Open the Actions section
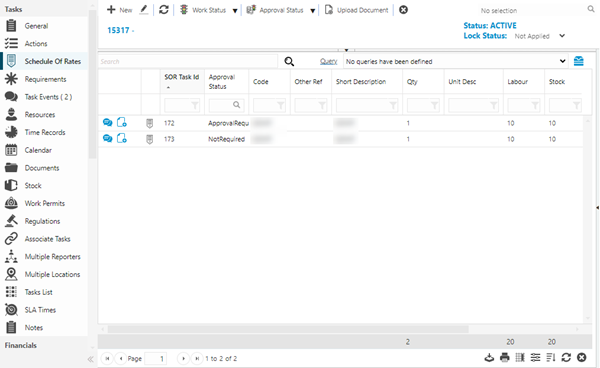This screenshot has width=600, height=368. [36, 44]
